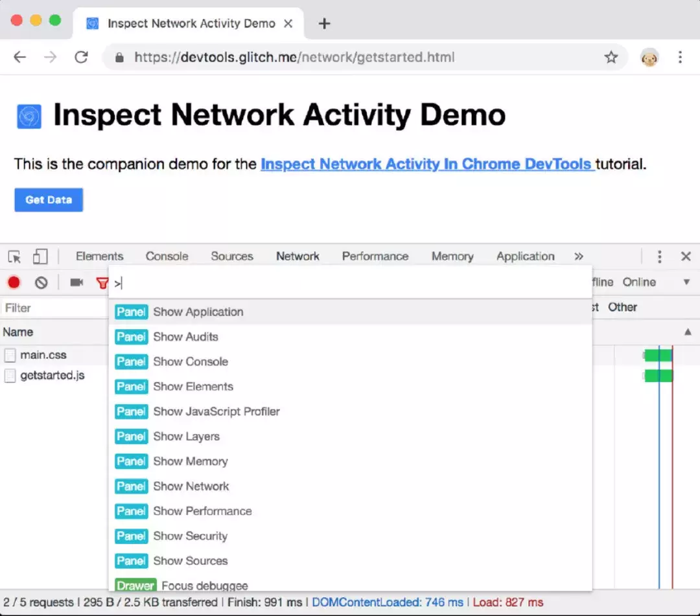Choose Show Performance command
This screenshot has width=700, height=616.
coord(351,511)
